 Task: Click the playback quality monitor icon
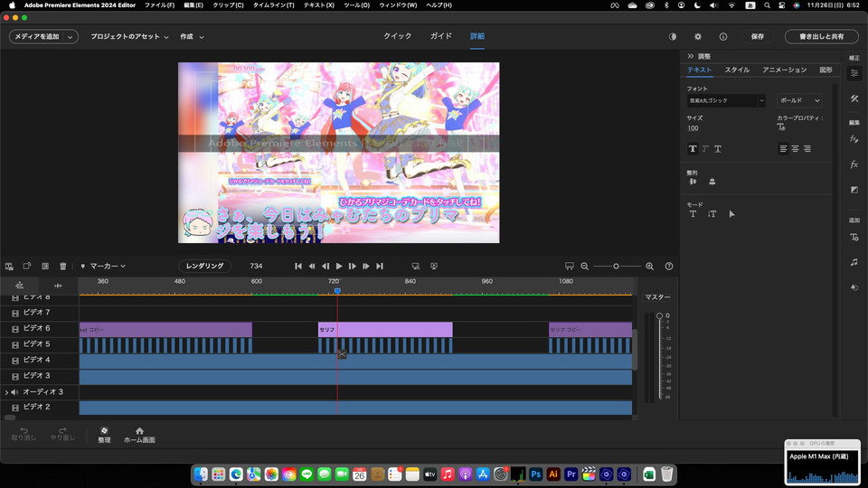coord(434,266)
